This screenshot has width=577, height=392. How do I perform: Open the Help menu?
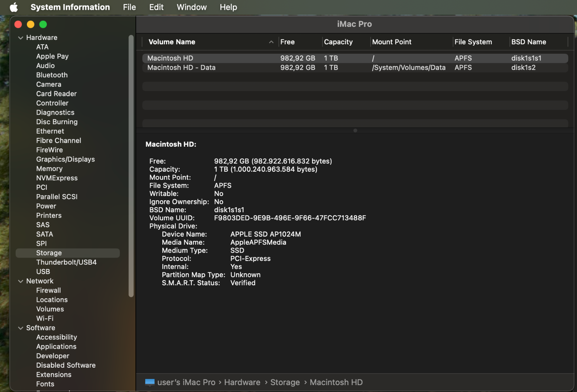click(x=228, y=7)
